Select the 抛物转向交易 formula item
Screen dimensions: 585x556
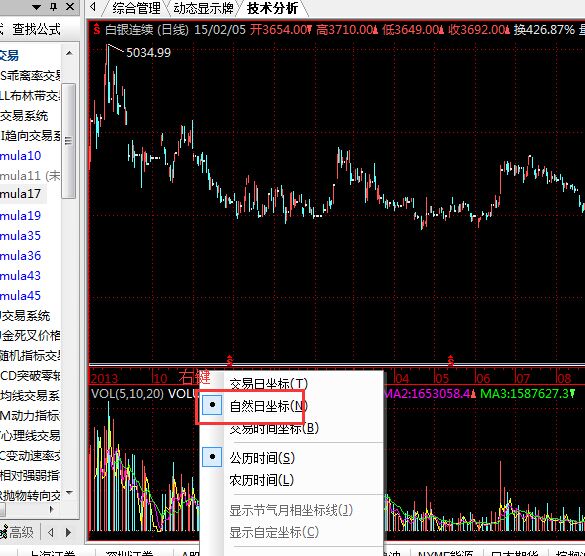tap(30, 496)
